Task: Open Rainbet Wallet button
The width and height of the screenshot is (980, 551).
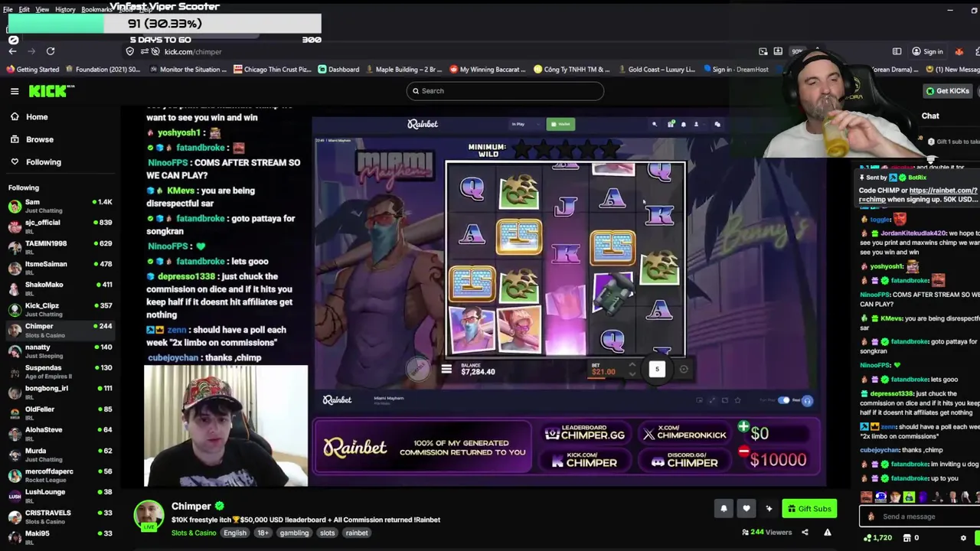Action: click(x=560, y=124)
